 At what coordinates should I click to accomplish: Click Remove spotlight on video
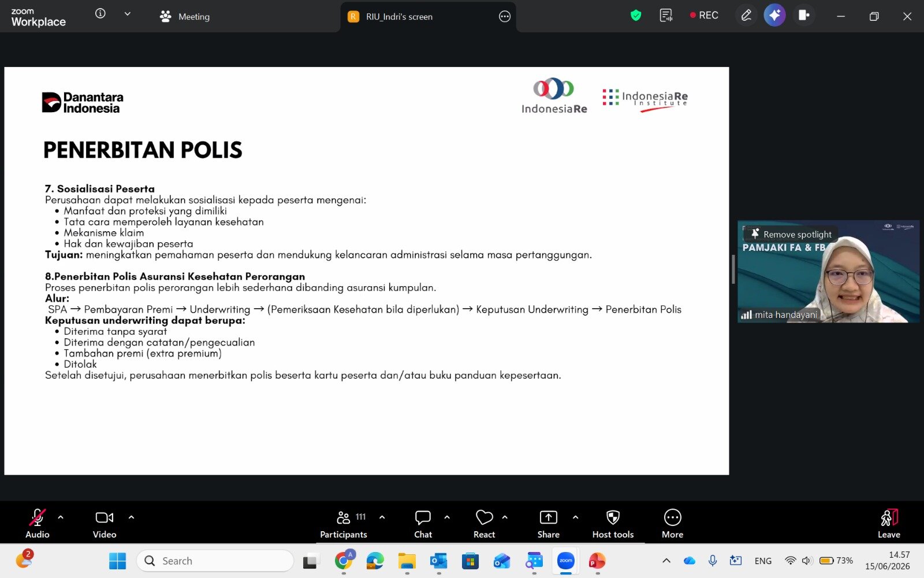(791, 234)
